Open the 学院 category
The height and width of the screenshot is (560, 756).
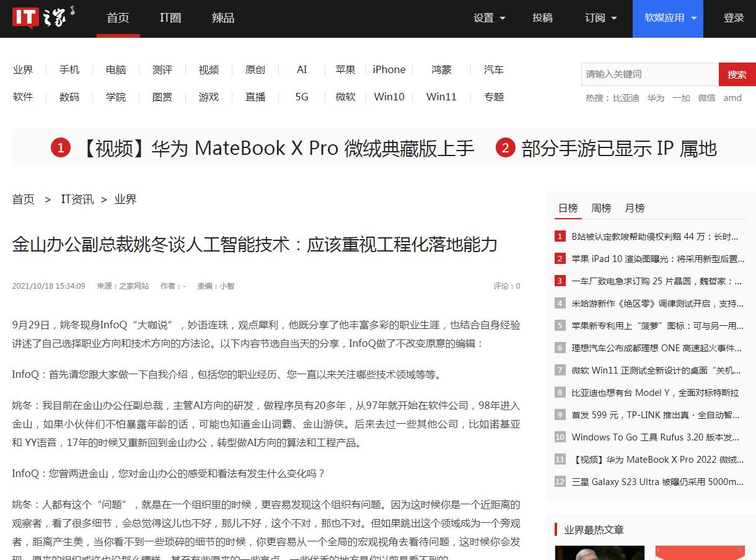pos(116,97)
